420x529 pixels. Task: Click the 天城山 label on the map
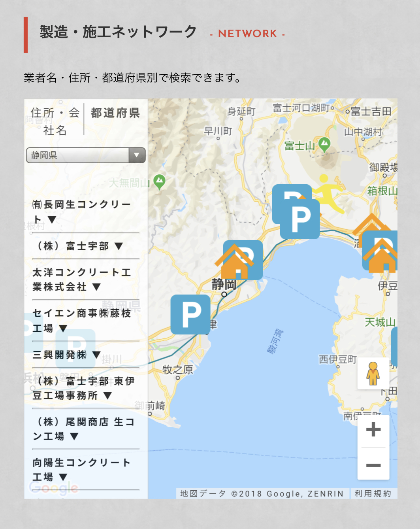pyautogui.click(x=380, y=322)
